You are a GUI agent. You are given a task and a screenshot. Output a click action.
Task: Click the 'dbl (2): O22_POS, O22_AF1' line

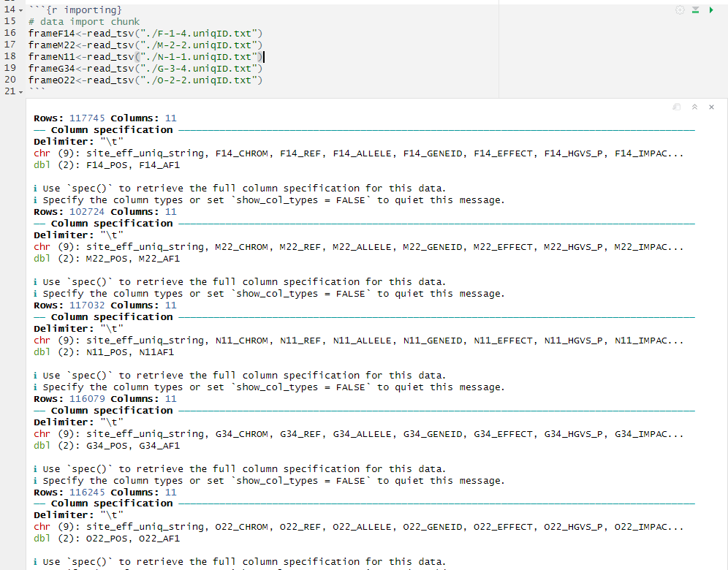click(x=106, y=539)
